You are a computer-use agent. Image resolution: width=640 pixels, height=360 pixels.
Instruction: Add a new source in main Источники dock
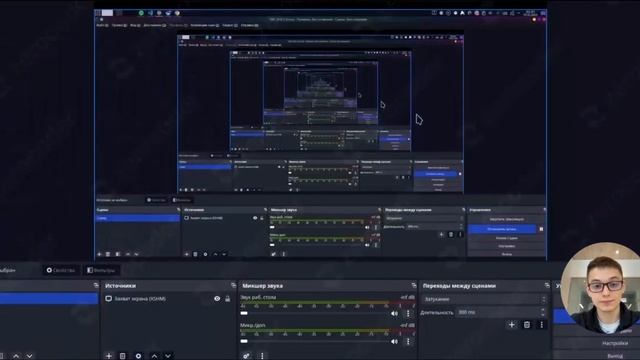click(109, 356)
